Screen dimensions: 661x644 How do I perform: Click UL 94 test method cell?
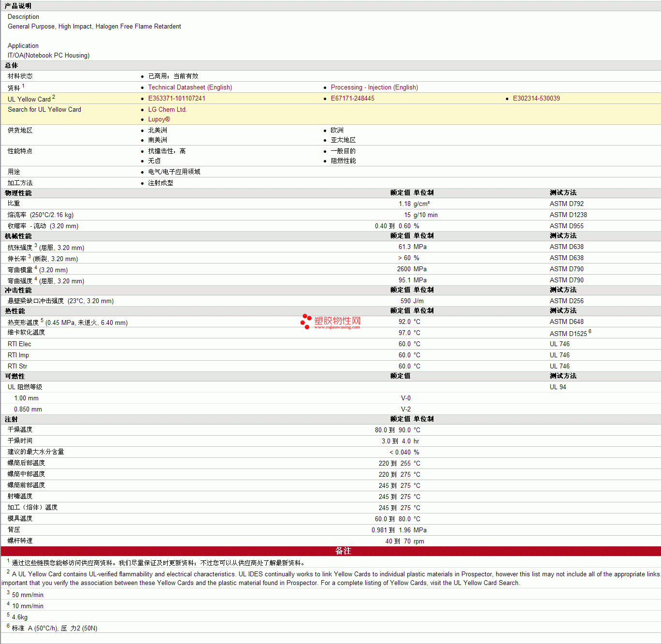558,387
